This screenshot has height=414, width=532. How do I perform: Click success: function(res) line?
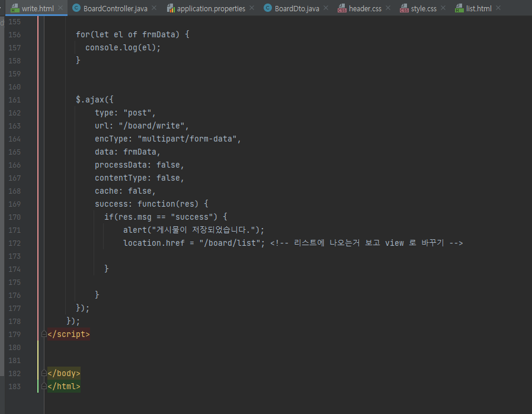pyautogui.click(x=151, y=204)
